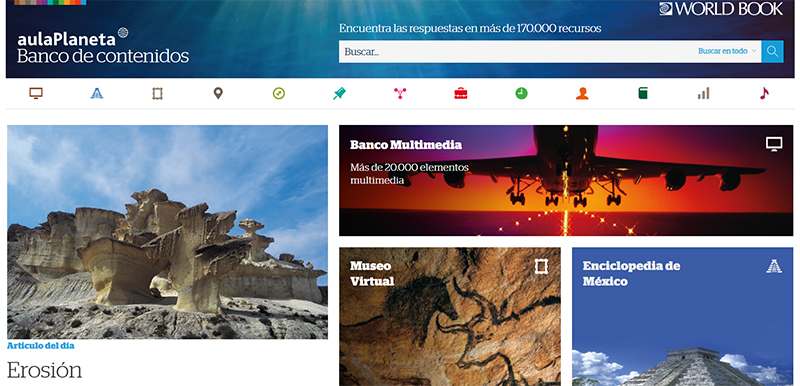The height and width of the screenshot is (386, 800).
Task: Open the Banco Multimedia banner
Action: pyautogui.click(x=566, y=181)
